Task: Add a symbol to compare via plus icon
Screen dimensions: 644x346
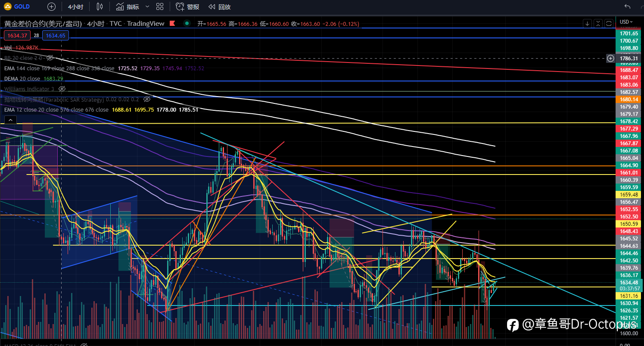Action: [51, 7]
